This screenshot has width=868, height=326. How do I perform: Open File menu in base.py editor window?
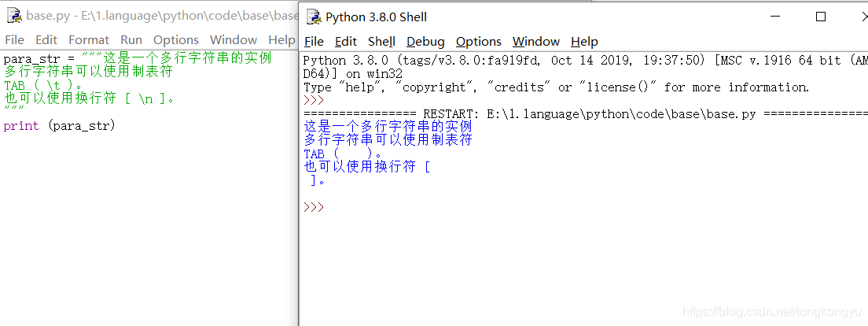point(14,40)
